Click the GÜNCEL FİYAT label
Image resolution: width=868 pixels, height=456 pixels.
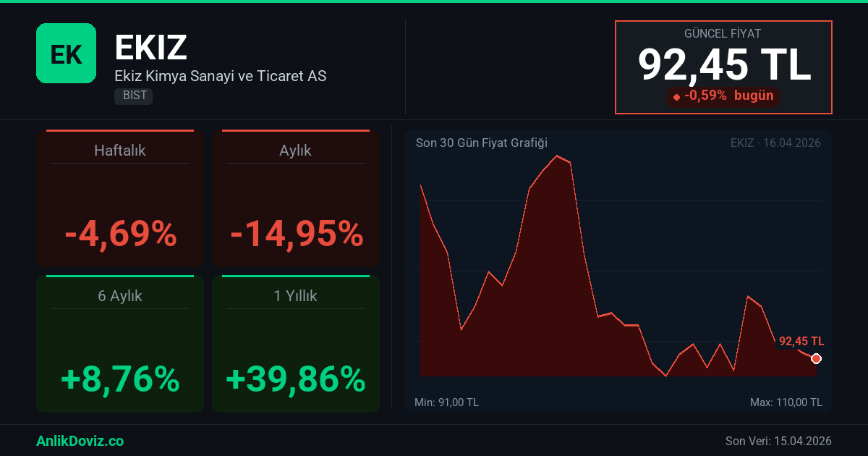point(723,33)
